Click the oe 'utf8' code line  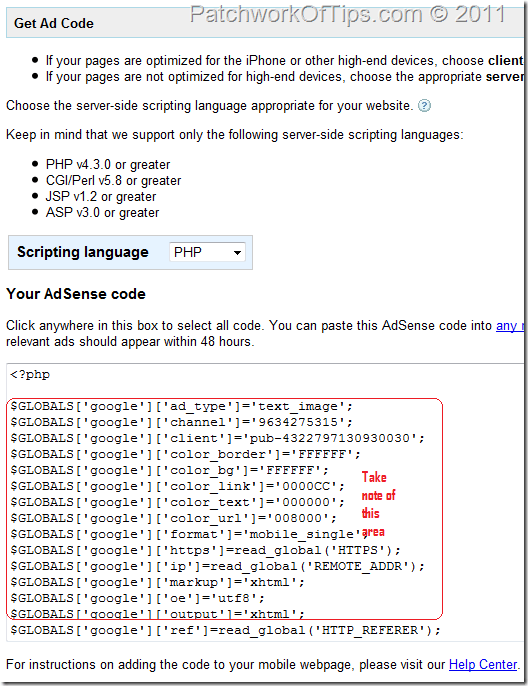[138, 598]
